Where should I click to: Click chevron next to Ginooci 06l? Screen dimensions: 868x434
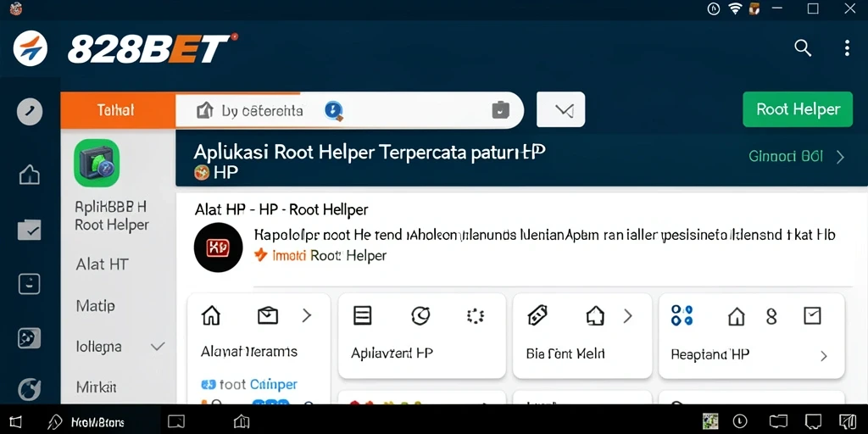840,157
